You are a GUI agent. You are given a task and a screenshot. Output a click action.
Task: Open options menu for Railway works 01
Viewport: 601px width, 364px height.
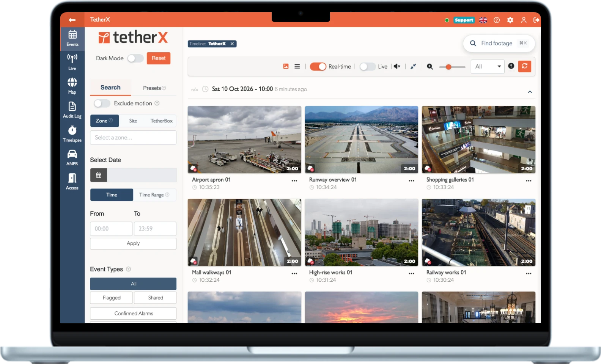[x=529, y=273]
